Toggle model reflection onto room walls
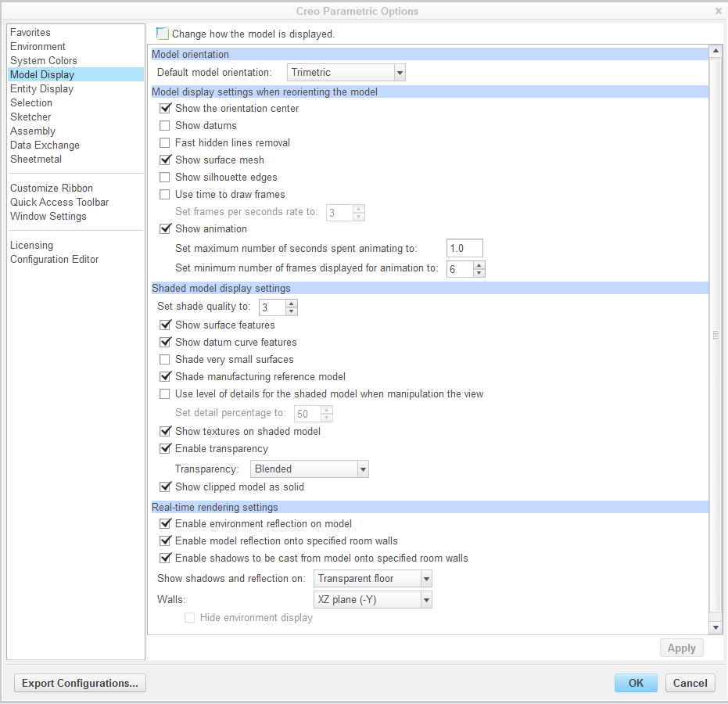The image size is (728, 704). (x=165, y=541)
